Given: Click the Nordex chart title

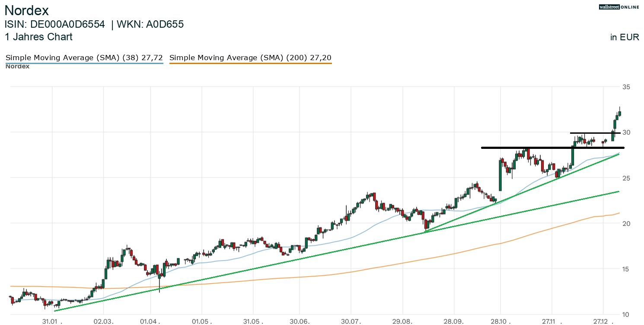Looking at the screenshot, I should tap(26, 10).
